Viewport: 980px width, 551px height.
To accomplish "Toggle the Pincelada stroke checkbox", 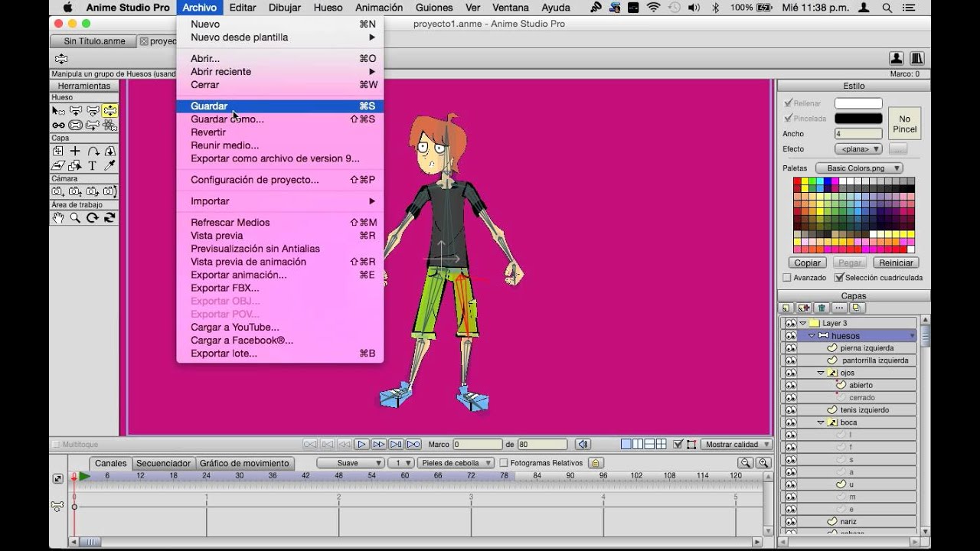I will pos(788,119).
